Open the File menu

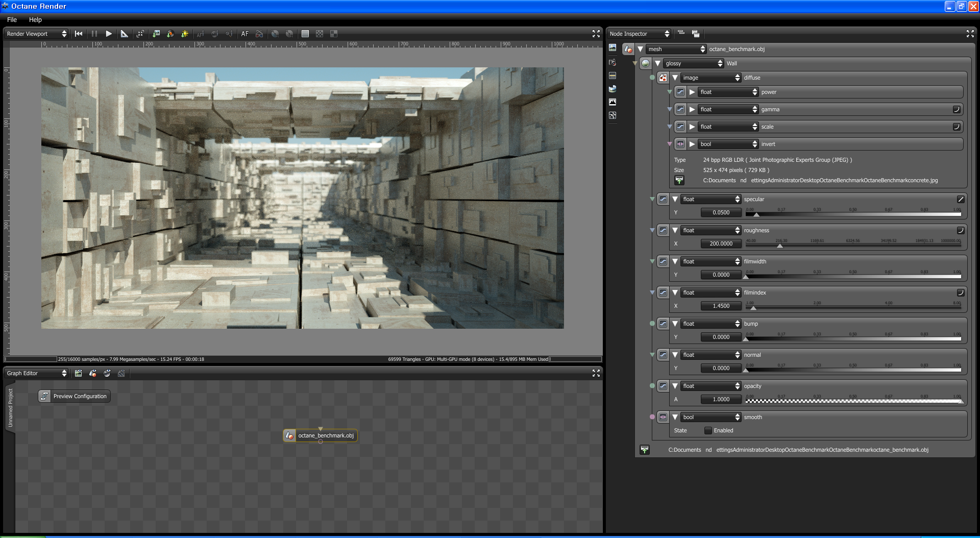click(12, 19)
